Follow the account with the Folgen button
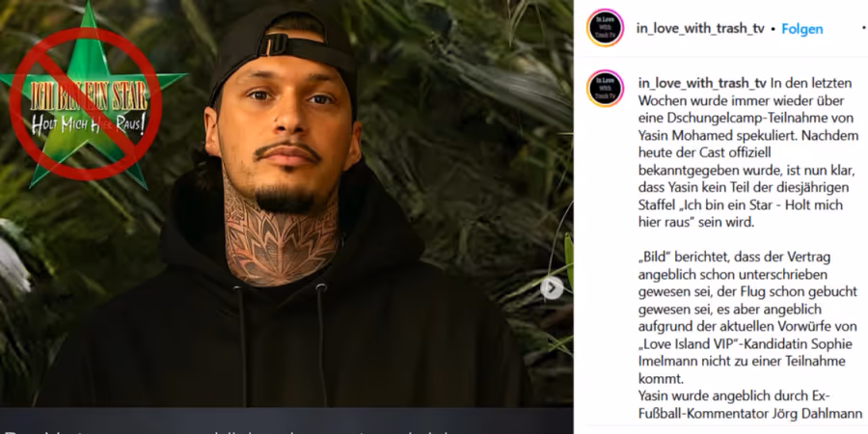The height and width of the screenshot is (434, 868). [x=802, y=29]
